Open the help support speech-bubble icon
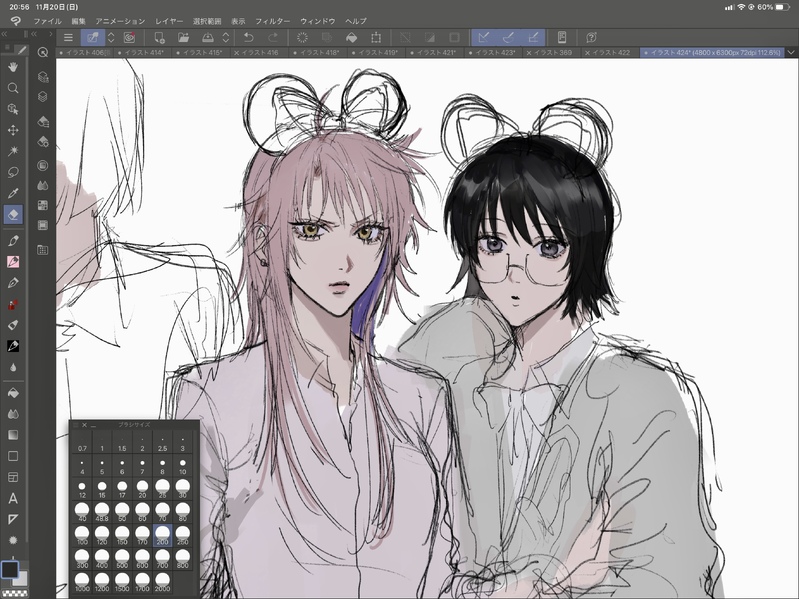 pyautogui.click(x=591, y=37)
